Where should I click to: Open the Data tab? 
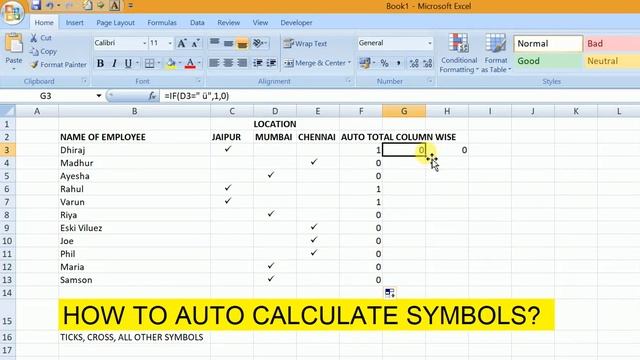point(197,23)
